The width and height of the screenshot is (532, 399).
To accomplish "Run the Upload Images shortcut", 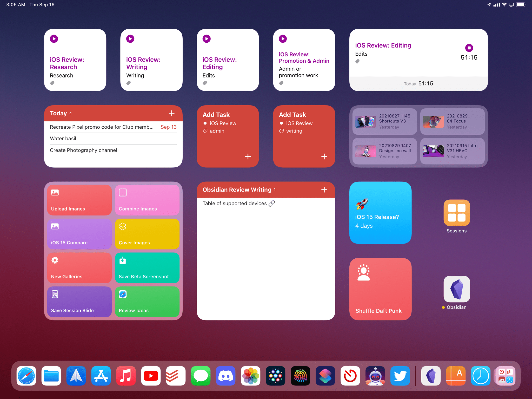I will point(79,200).
